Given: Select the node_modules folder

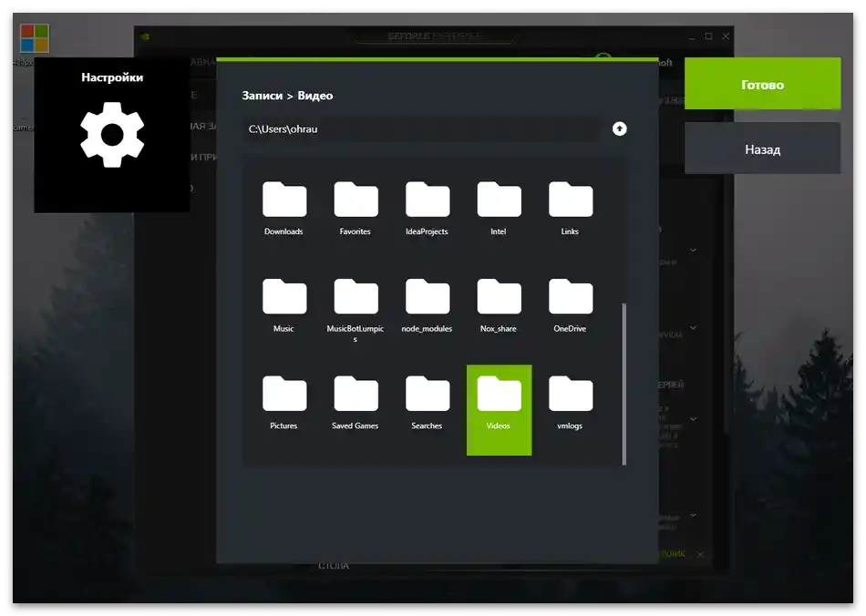Looking at the screenshot, I should click(x=427, y=306).
